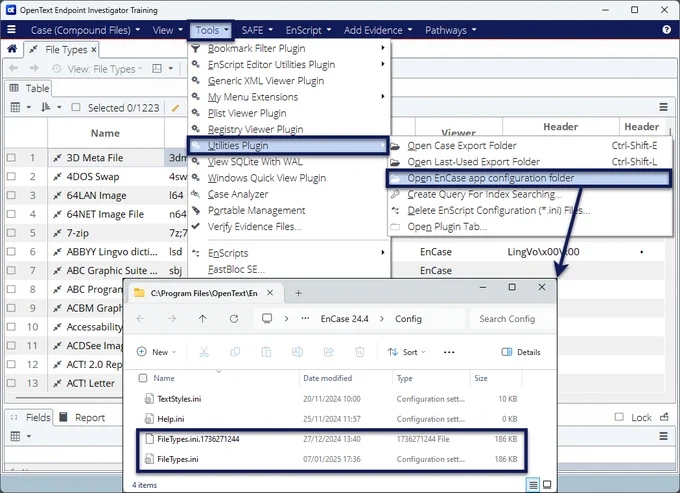Image resolution: width=680 pixels, height=493 pixels.
Task: Open the EnScript menu dropdown
Action: click(308, 30)
